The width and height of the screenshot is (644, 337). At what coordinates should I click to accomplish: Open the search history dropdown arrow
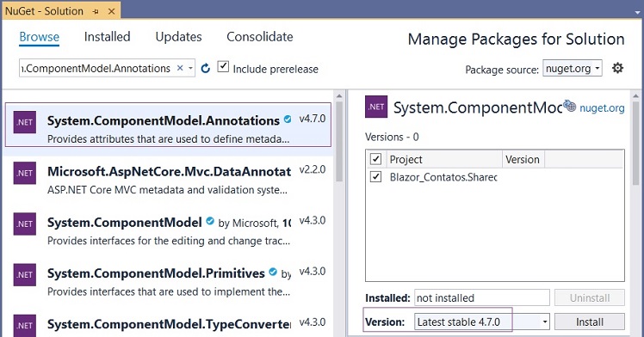tap(190, 68)
